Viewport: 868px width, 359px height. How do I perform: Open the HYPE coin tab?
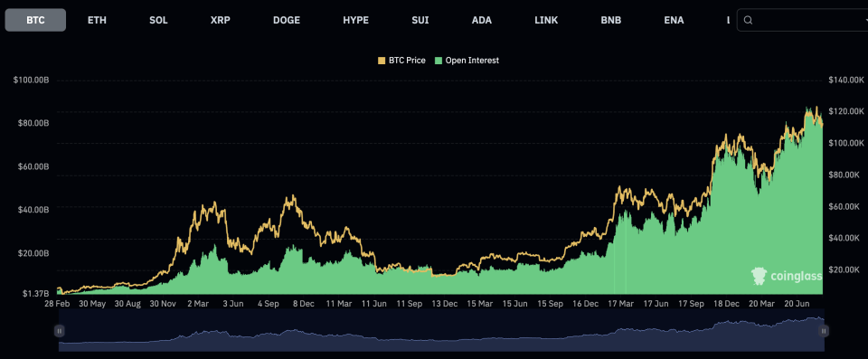pos(355,21)
